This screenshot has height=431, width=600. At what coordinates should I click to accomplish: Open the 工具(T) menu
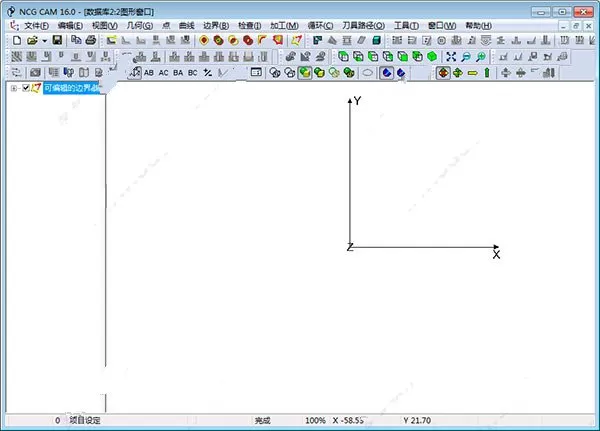(x=406, y=26)
